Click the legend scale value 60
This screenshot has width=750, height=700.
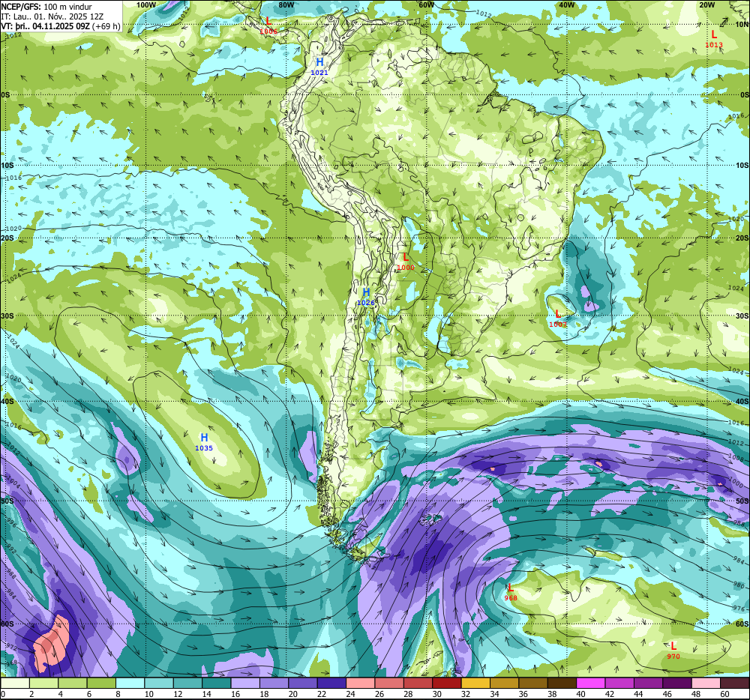tap(724, 694)
